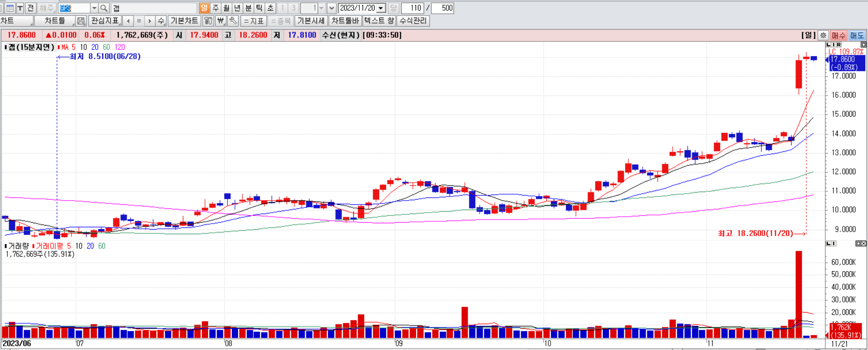
Task: Click the blue '매도' sell button
Action: tap(857, 36)
